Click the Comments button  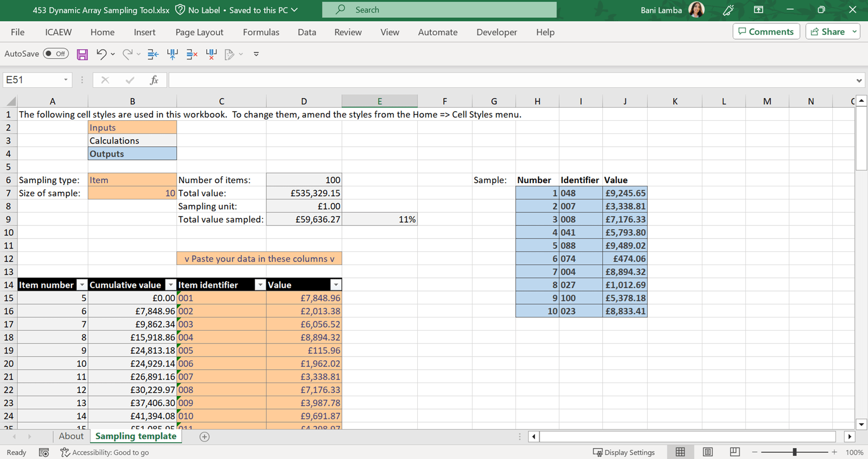pyautogui.click(x=766, y=31)
